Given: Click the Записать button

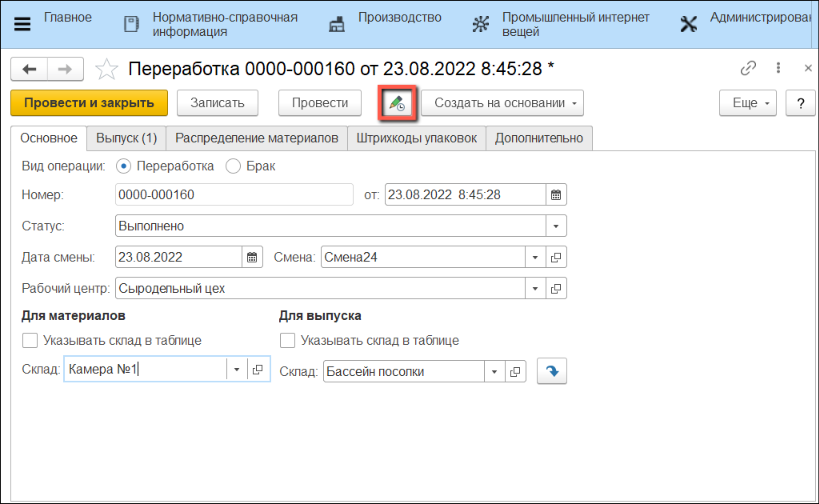Looking at the screenshot, I should (x=217, y=103).
